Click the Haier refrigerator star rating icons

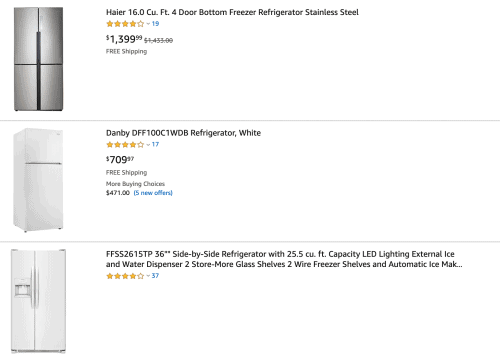125,24
